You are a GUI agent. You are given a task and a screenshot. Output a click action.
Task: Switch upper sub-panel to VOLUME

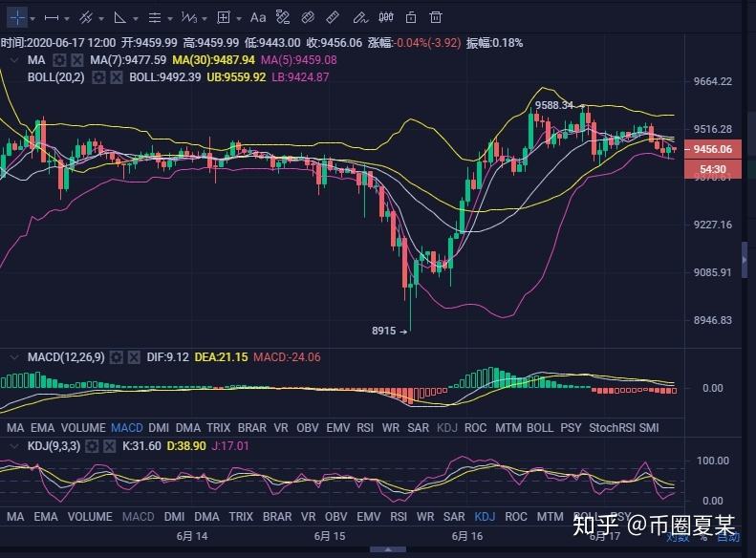point(83,428)
